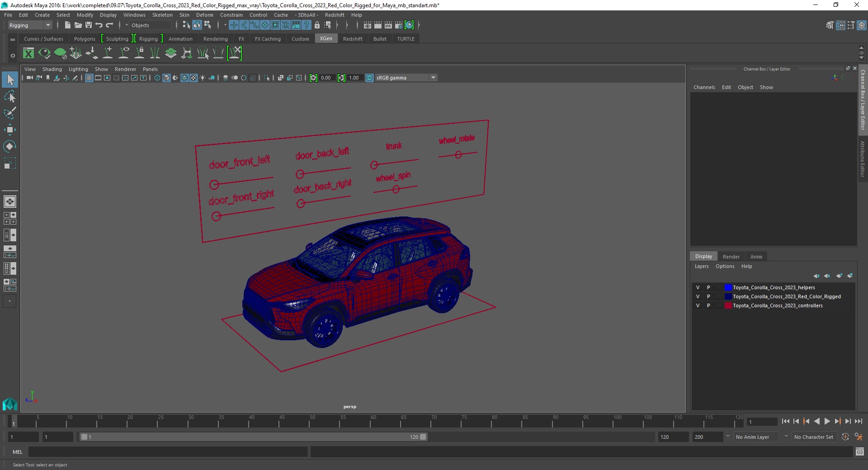The image size is (868, 470).
Task: Toggle auto keyframe button
Action: [x=845, y=437]
